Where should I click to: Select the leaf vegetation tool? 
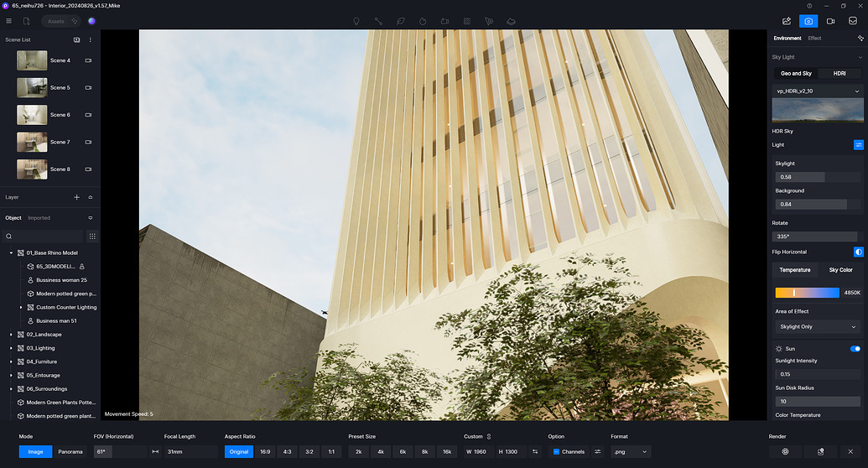pyautogui.click(x=401, y=21)
